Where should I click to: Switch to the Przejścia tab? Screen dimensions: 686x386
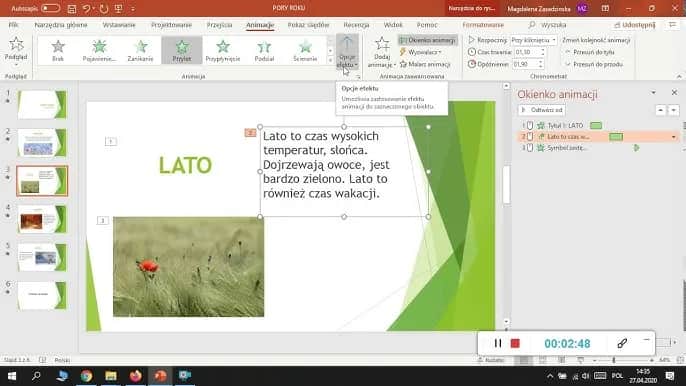pyautogui.click(x=219, y=25)
